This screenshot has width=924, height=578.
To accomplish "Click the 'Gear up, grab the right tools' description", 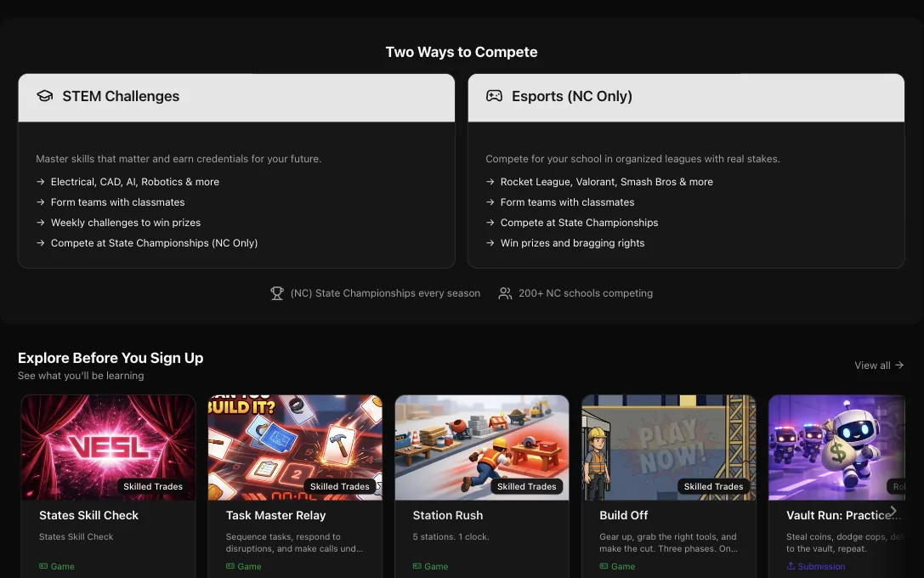I will coord(669,542).
